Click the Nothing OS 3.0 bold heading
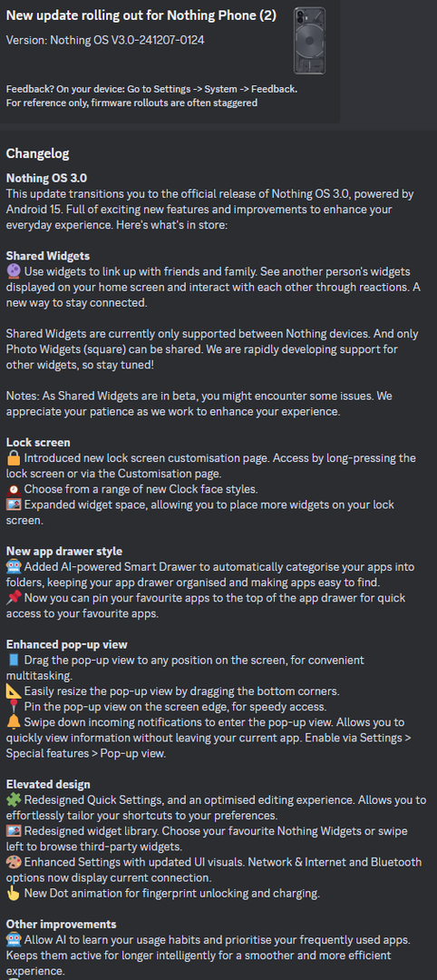Image resolution: width=437 pixels, height=980 pixels. (47, 178)
